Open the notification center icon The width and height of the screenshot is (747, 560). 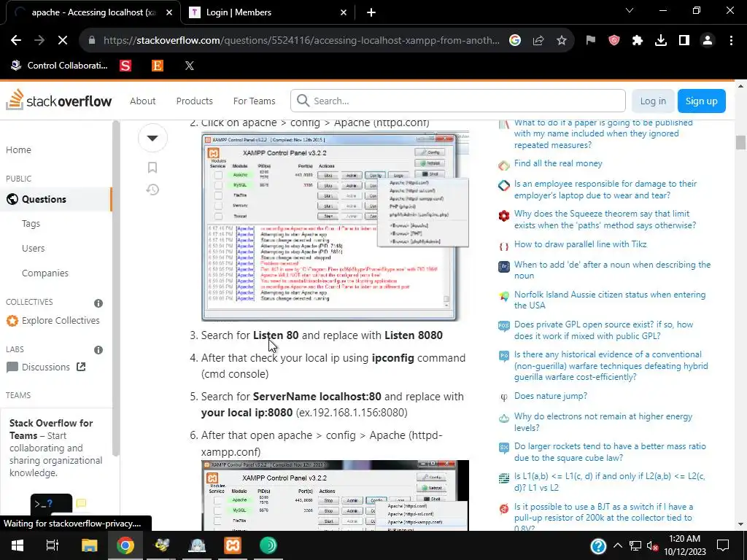(x=723, y=545)
